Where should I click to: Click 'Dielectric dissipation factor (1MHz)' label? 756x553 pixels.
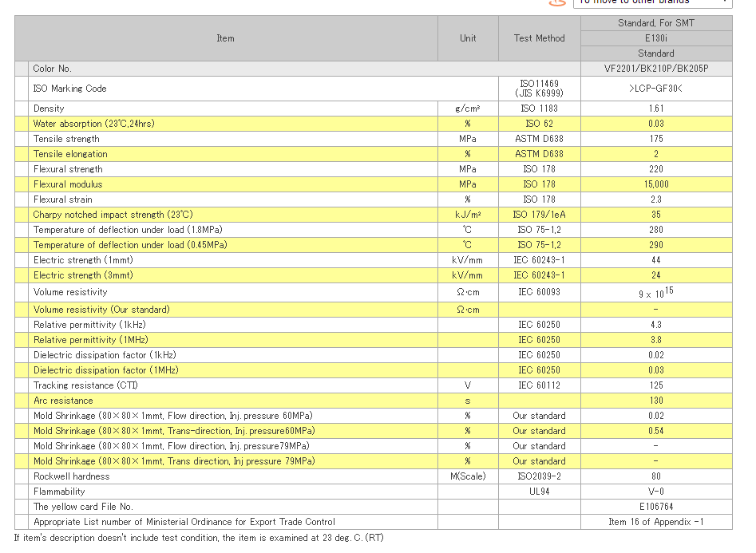pos(106,370)
